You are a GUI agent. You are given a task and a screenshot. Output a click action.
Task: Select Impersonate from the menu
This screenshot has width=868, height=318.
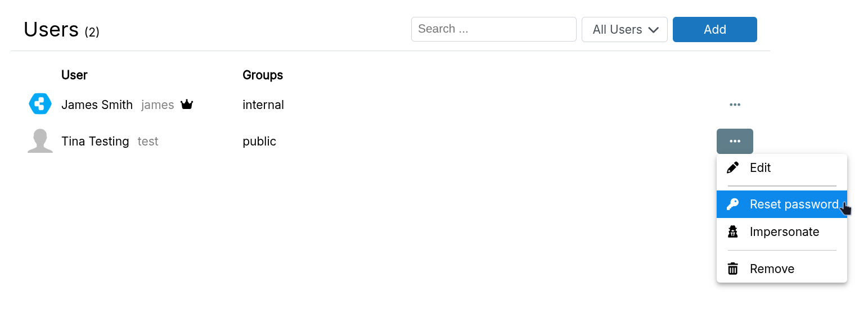click(x=784, y=232)
